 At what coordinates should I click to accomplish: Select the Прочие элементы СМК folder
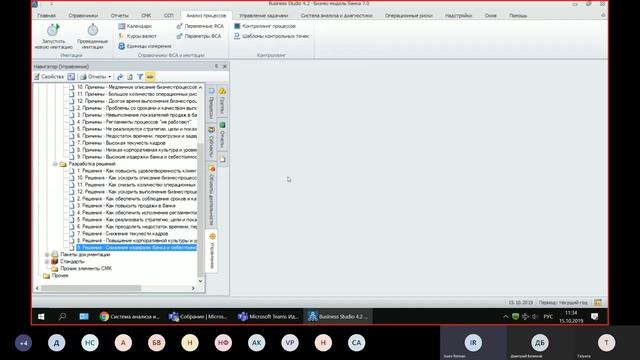[x=86, y=269]
